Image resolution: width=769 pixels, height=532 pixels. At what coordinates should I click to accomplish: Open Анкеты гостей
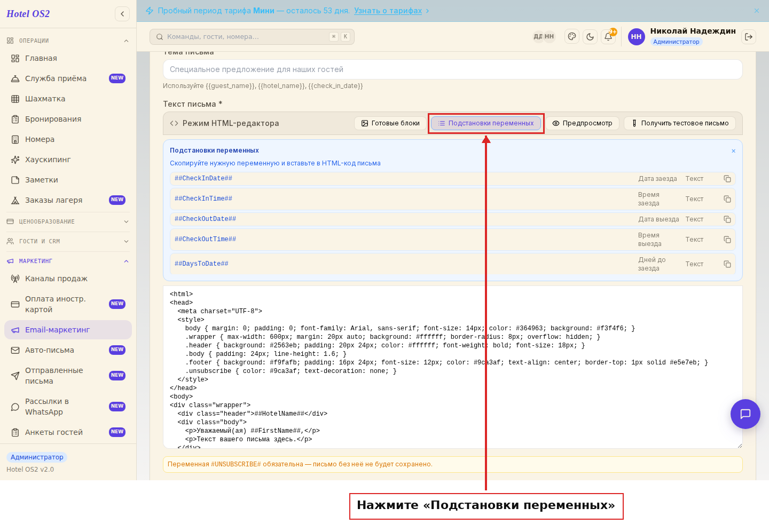(x=68, y=432)
